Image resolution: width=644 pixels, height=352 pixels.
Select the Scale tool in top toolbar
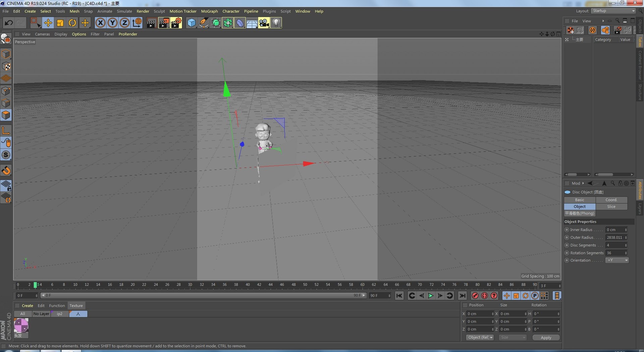[x=60, y=23]
